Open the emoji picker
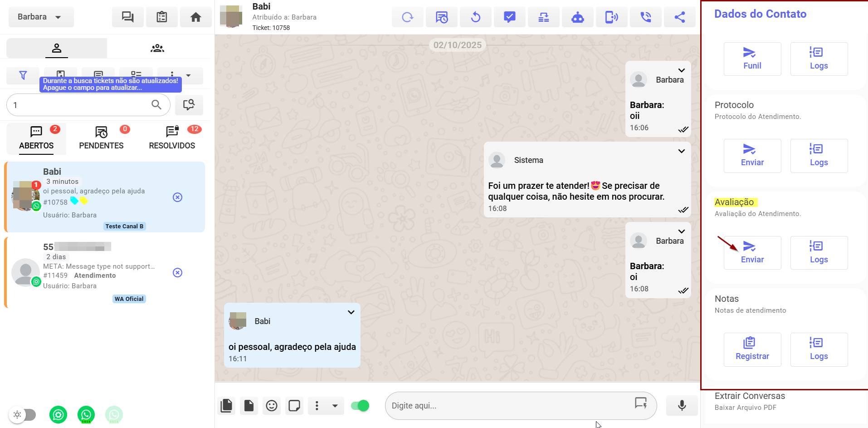This screenshot has width=868, height=428. coord(272,405)
